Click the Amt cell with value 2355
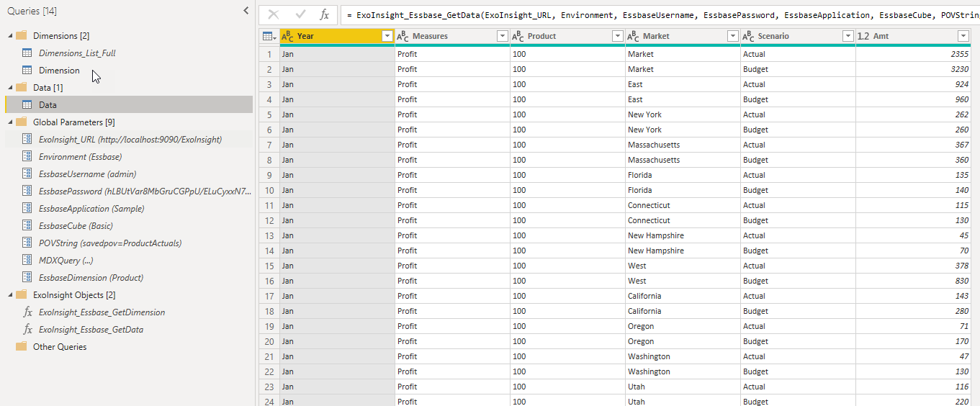980x406 pixels. tap(913, 54)
